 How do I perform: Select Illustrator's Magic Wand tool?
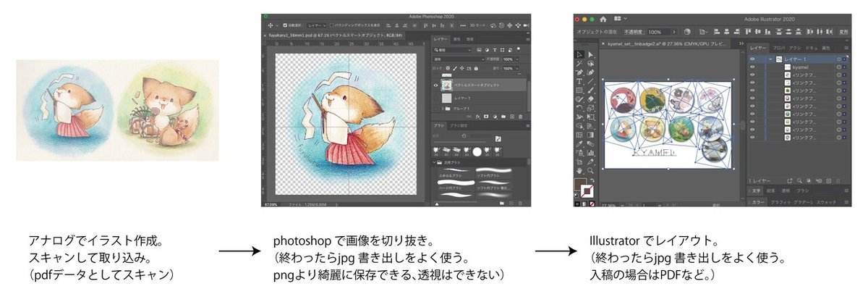click(579, 62)
